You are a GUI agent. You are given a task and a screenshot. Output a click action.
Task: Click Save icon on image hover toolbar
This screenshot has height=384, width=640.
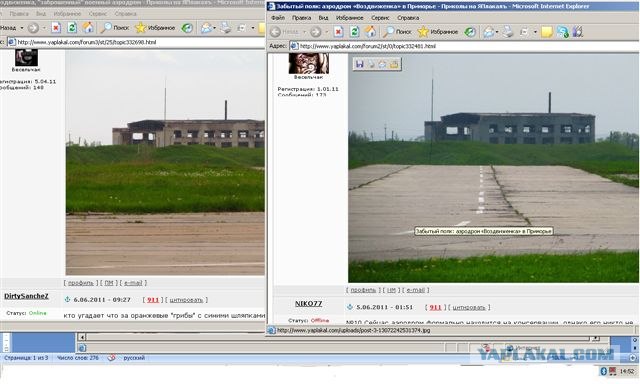coord(360,64)
